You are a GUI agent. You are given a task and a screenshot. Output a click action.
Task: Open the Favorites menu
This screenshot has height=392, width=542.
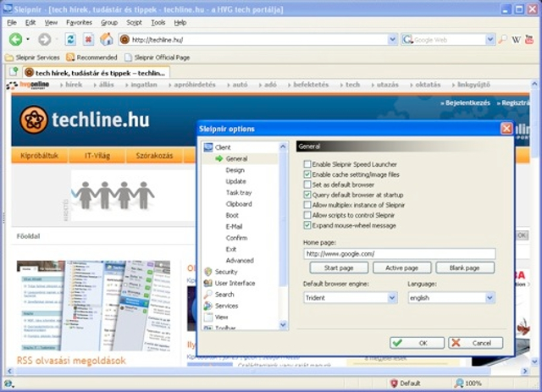click(x=79, y=23)
